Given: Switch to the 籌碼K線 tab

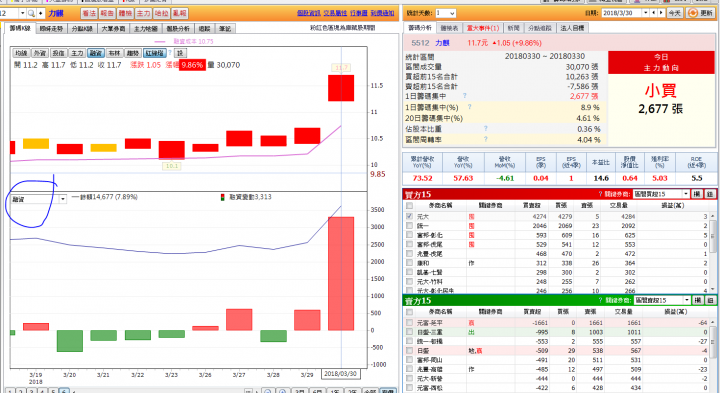Looking at the screenshot, I should pyautogui.click(x=19, y=28).
